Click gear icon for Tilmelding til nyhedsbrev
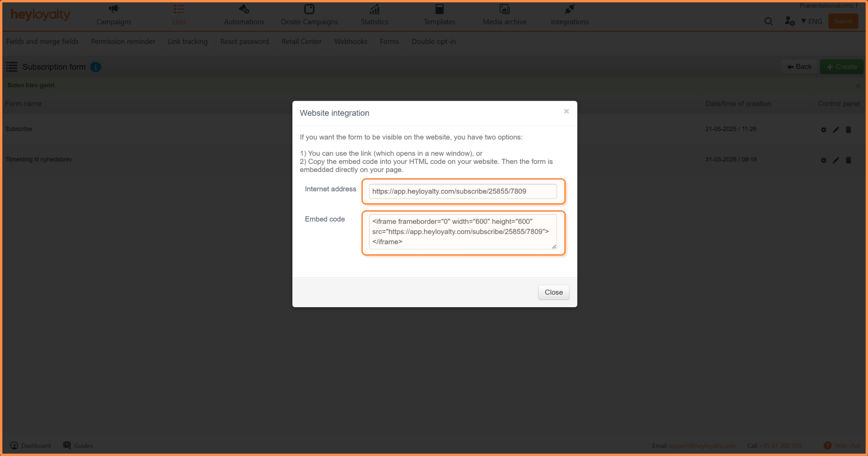Image resolution: width=868 pixels, height=456 pixels. click(824, 160)
